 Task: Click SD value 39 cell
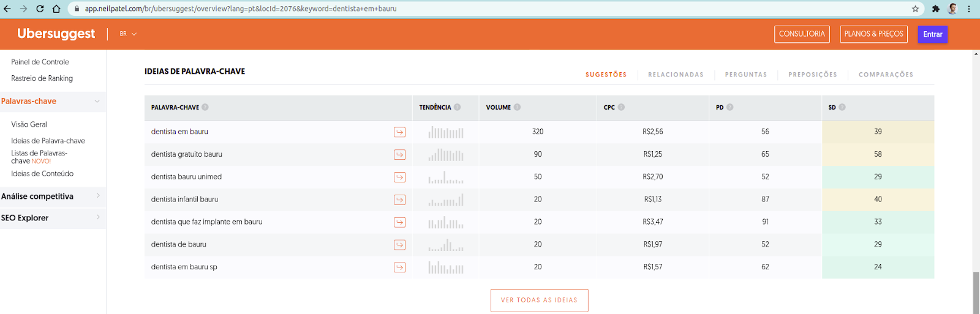coord(878,132)
